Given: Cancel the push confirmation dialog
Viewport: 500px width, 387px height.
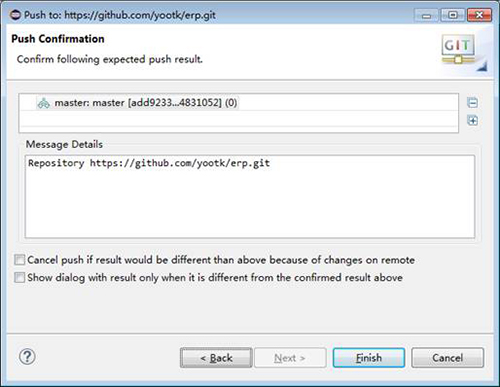Looking at the screenshot, I should coord(447,358).
